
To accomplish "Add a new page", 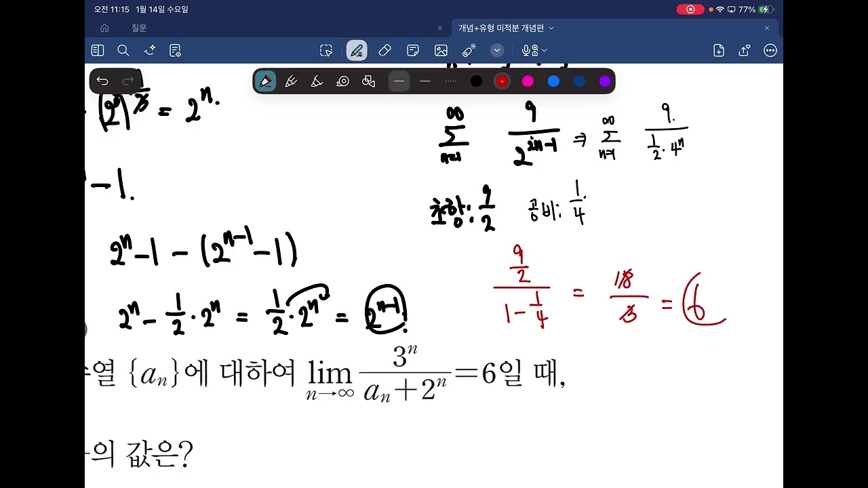I will (719, 50).
